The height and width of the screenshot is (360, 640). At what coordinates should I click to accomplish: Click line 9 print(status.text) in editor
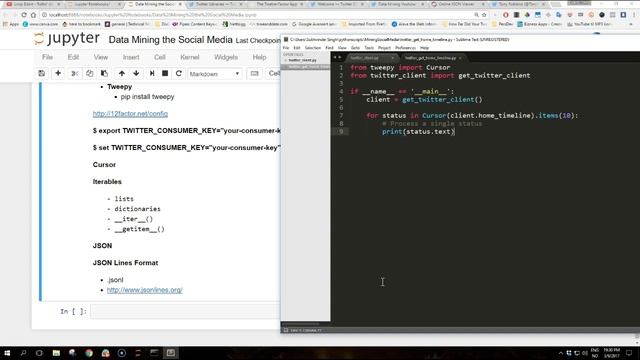[418, 131]
